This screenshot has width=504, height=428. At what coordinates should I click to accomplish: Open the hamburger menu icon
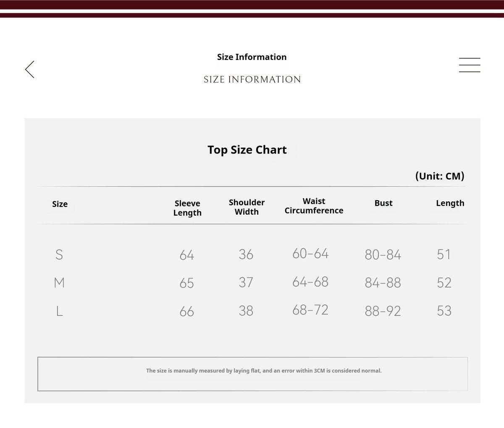click(x=470, y=65)
